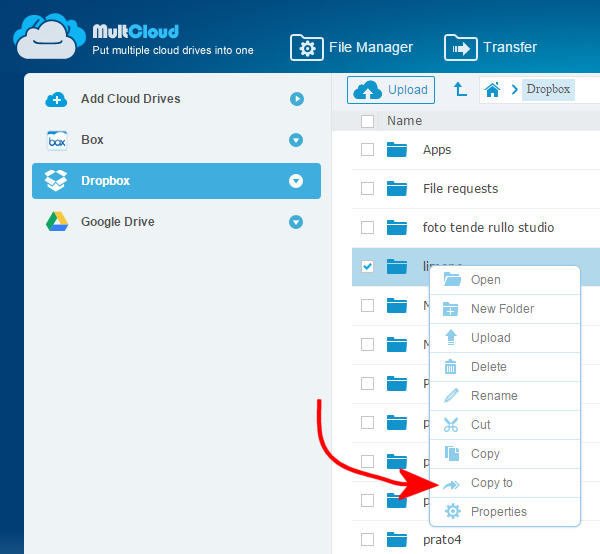Tick the Apps folder checkbox
The height and width of the screenshot is (554, 600).
click(x=367, y=150)
